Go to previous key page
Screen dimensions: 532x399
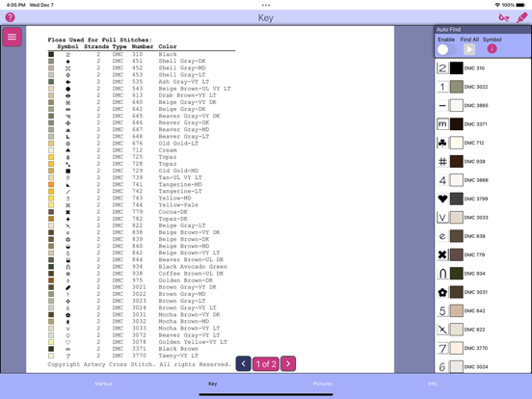pos(243,363)
